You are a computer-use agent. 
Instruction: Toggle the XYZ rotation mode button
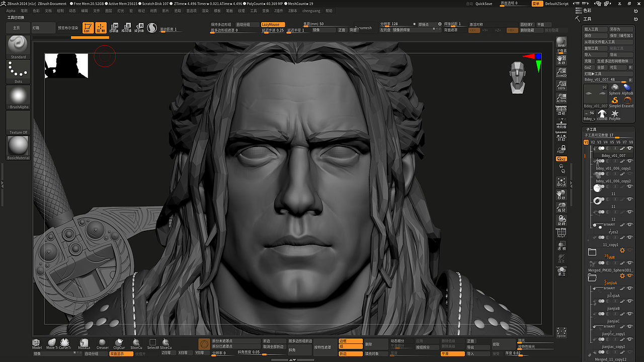[561, 159]
